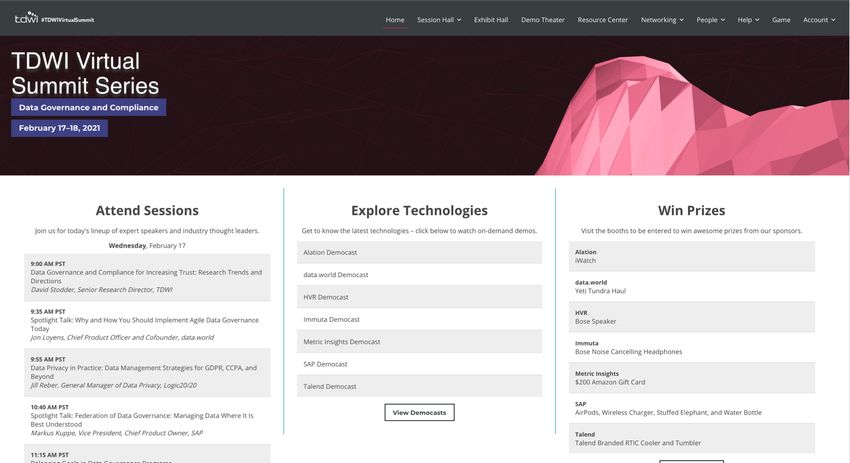
Task: Open the Alation Democast entry
Action: tap(419, 252)
